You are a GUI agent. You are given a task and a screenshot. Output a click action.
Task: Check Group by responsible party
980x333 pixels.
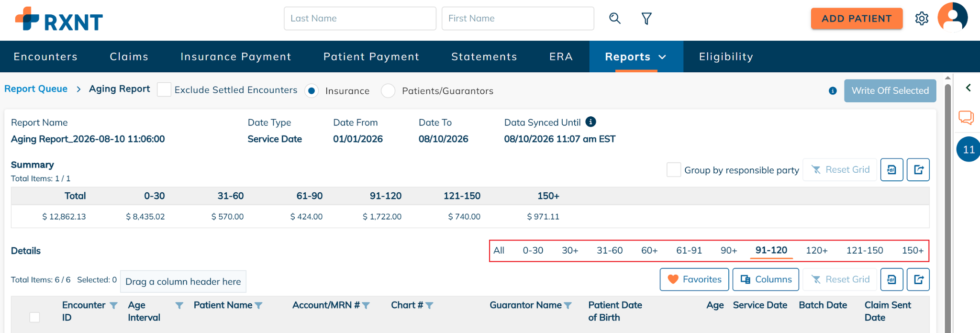pyautogui.click(x=674, y=170)
